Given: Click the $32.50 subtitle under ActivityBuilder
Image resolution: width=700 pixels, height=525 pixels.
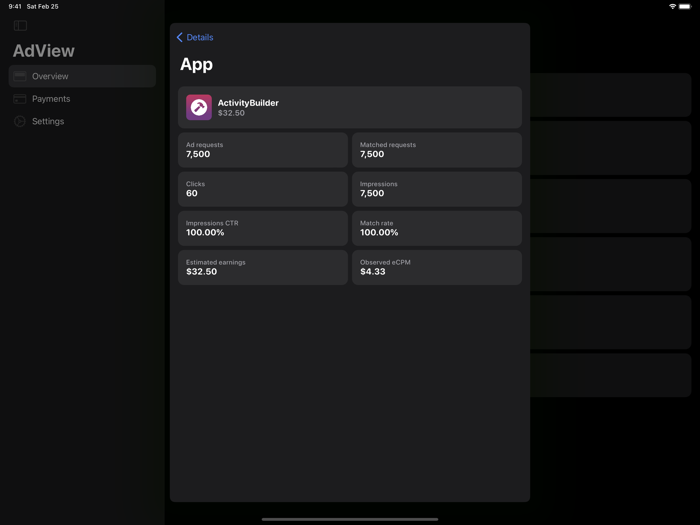Looking at the screenshot, I should point(231,113).
